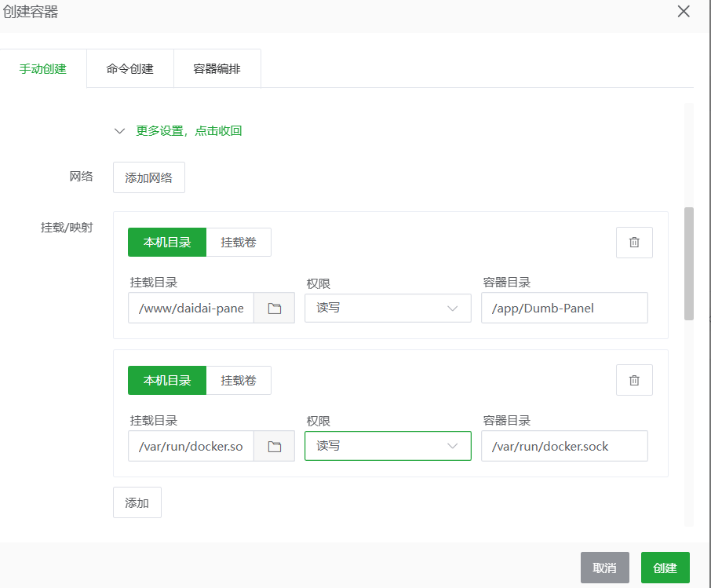Browse folder for /var/run/docker.sock mount directory

pyautogui.click(x=274, y=447)
